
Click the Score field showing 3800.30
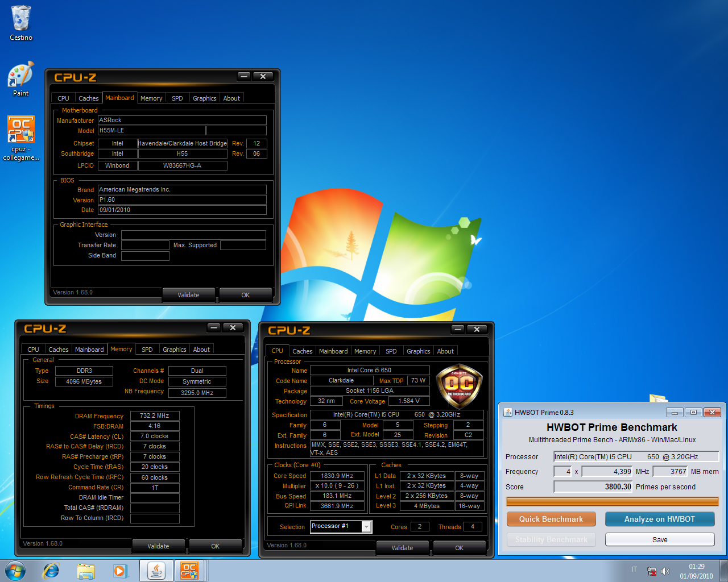[x=593, y=487]
